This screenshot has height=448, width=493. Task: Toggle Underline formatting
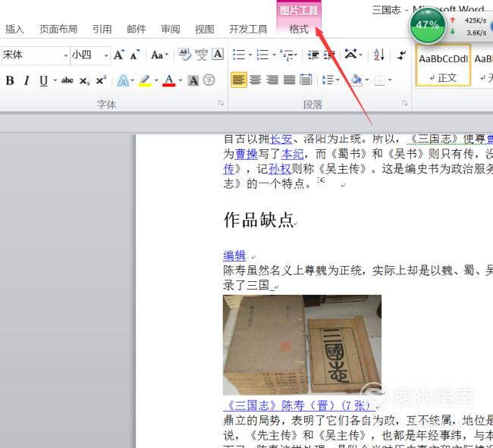pyautogui.click(x=43, y=81)
